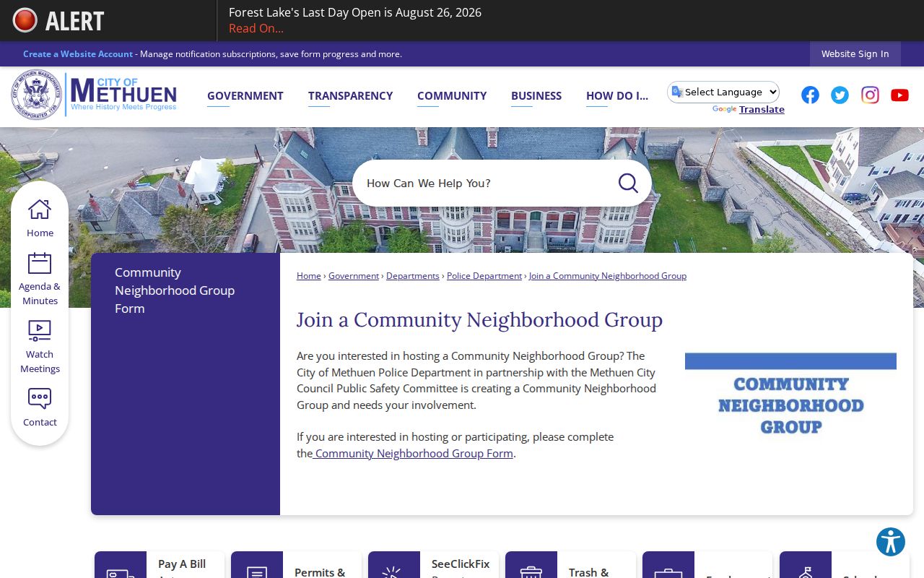Open the Permits quick link tile

tap(296, 565)
